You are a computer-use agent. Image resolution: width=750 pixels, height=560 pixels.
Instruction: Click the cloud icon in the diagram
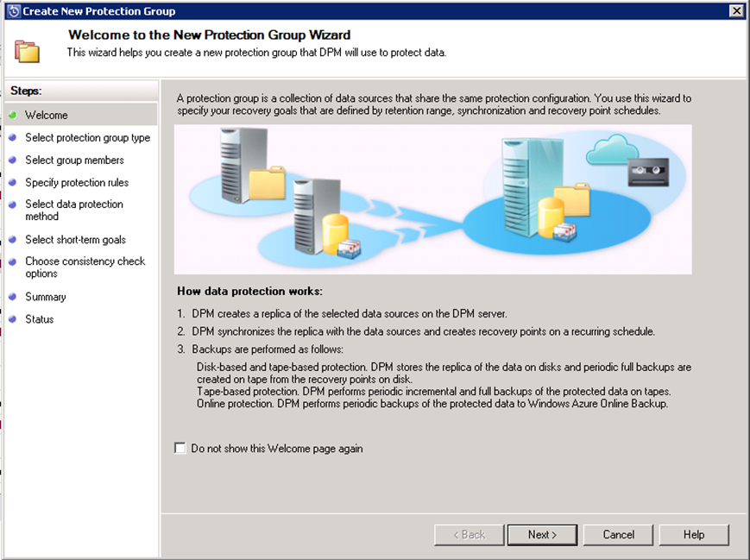(613, 148)
